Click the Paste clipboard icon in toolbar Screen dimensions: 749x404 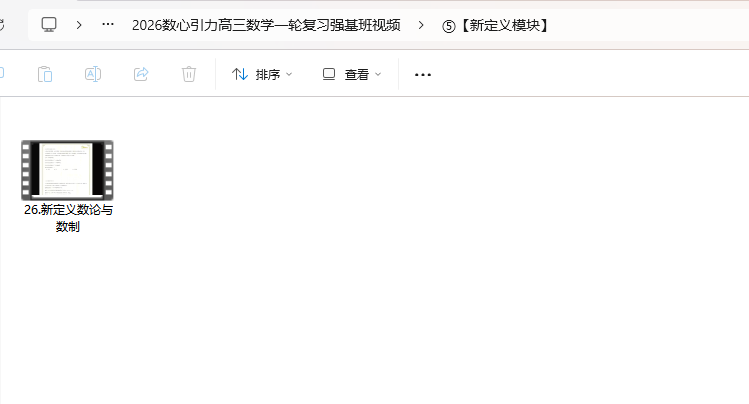click(x=45, y=74)
